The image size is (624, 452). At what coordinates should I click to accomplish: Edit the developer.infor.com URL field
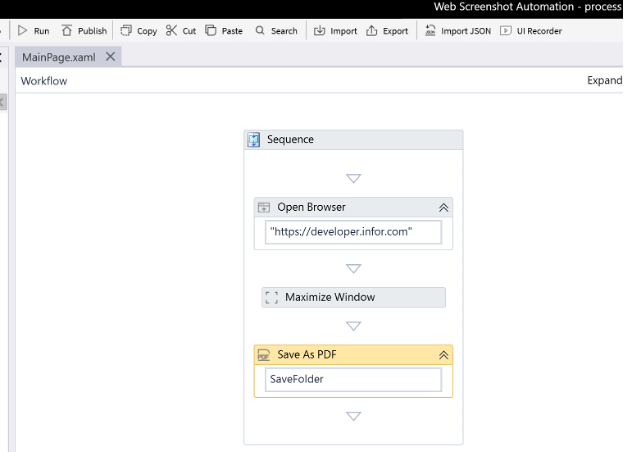click(x=353, y=232)
